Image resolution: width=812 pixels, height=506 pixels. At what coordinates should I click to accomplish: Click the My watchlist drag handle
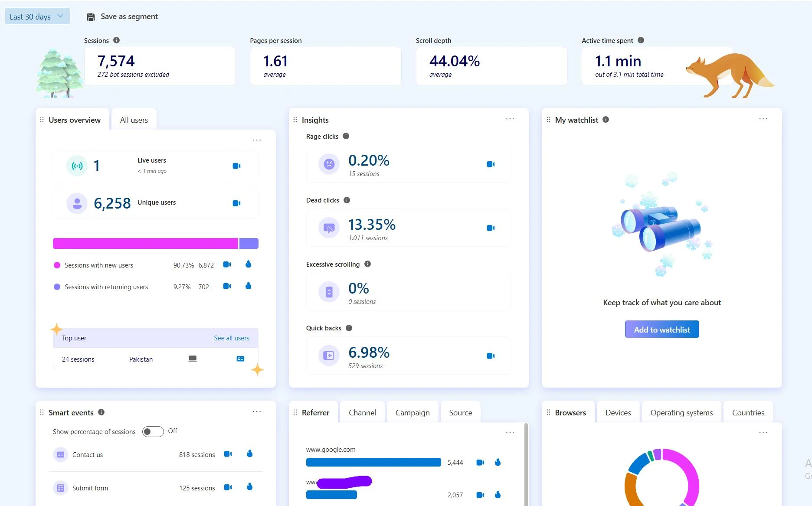548,120
